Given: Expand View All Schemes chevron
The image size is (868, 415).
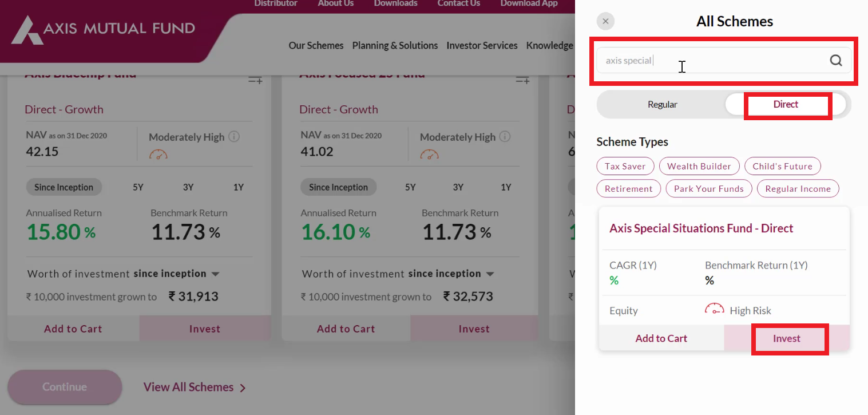Looking at the screenshot, I should tap(243, 388).
